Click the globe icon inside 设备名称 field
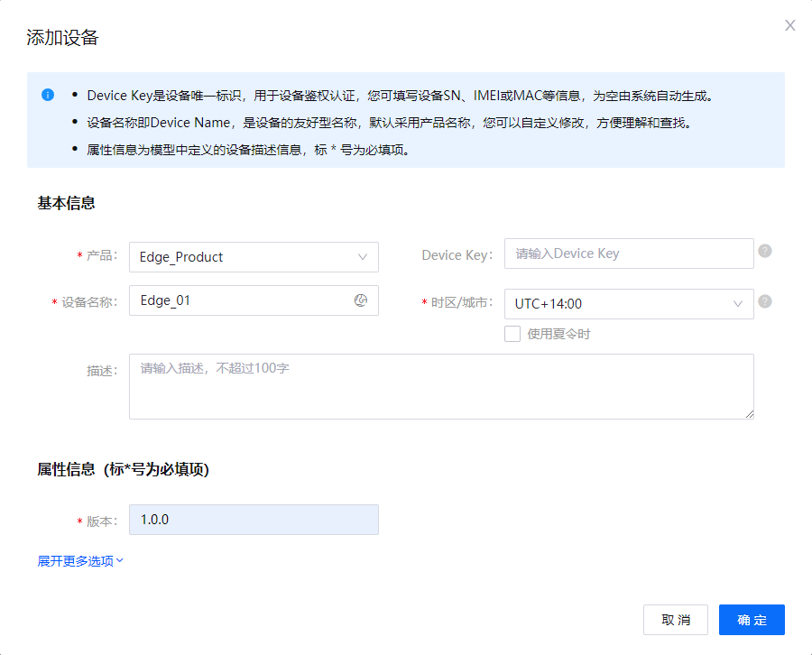Screen dimensions: 812x655 pyautogui.click(x=361, y=300)
